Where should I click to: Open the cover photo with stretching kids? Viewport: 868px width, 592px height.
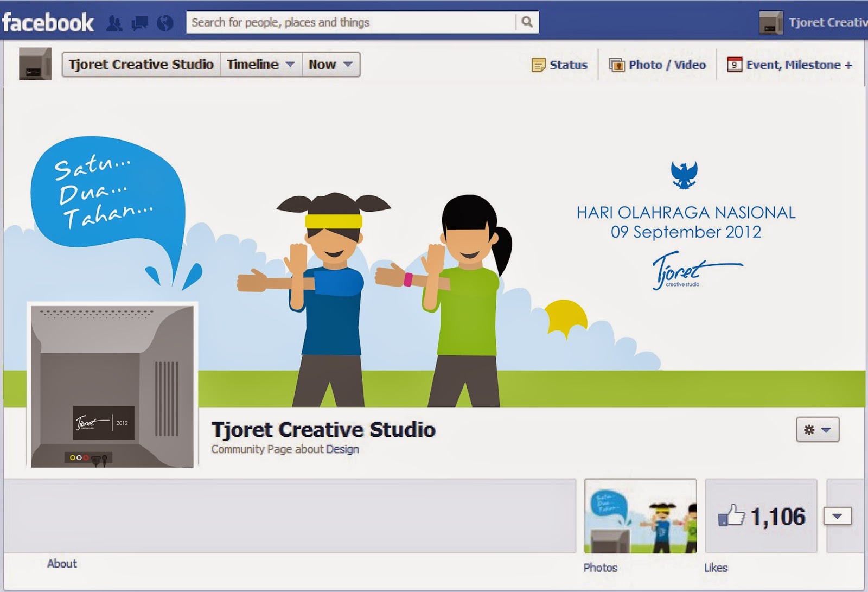[x=434, y=247]
